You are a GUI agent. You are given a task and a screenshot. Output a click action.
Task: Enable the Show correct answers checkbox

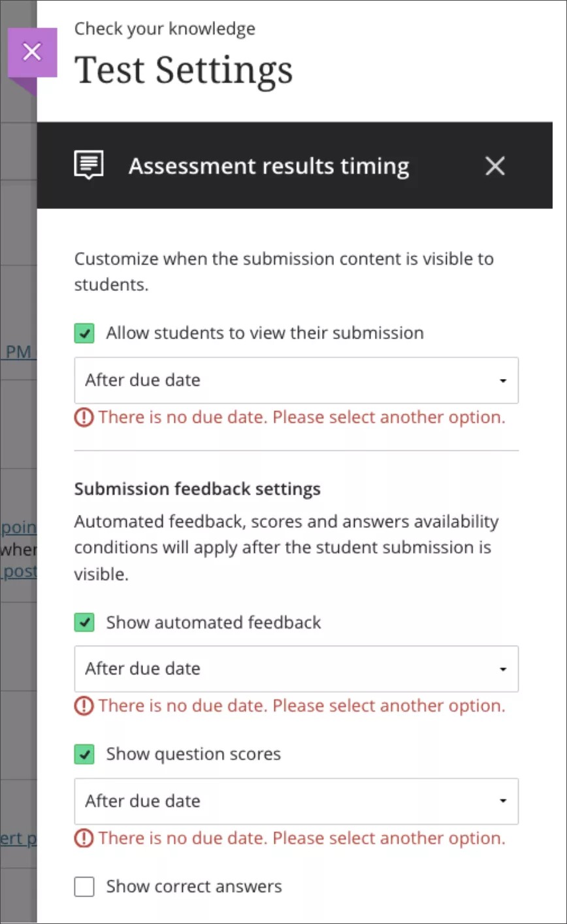[x=84, y=887]
